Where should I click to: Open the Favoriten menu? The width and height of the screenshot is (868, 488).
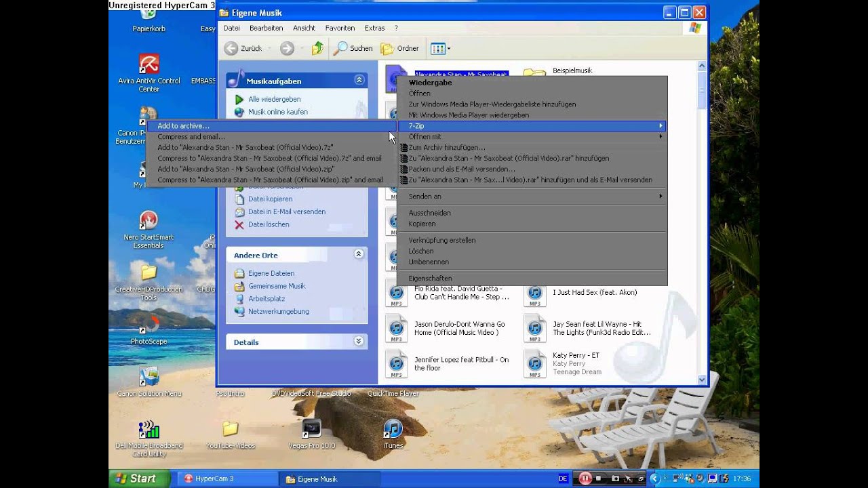(340, 28)
